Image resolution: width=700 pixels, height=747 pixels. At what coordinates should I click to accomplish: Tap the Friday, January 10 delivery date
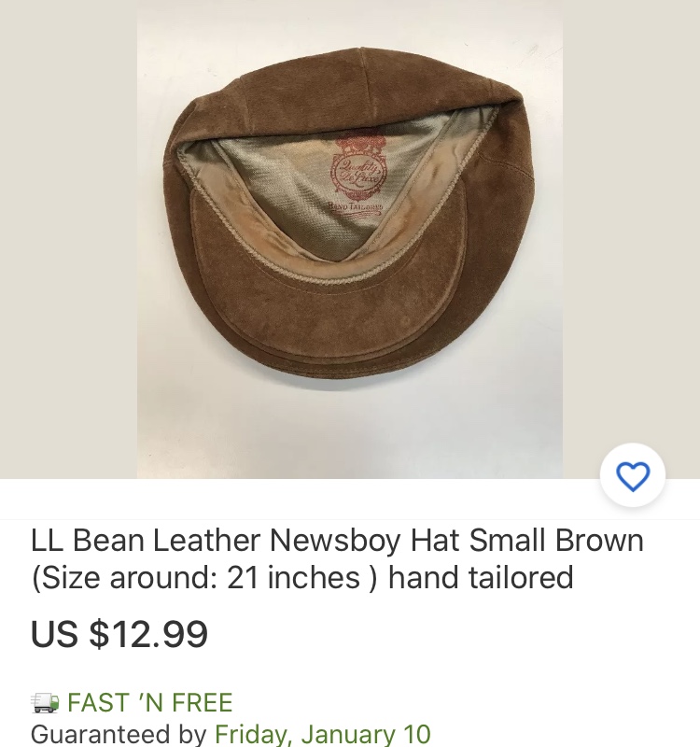[323, 734]
